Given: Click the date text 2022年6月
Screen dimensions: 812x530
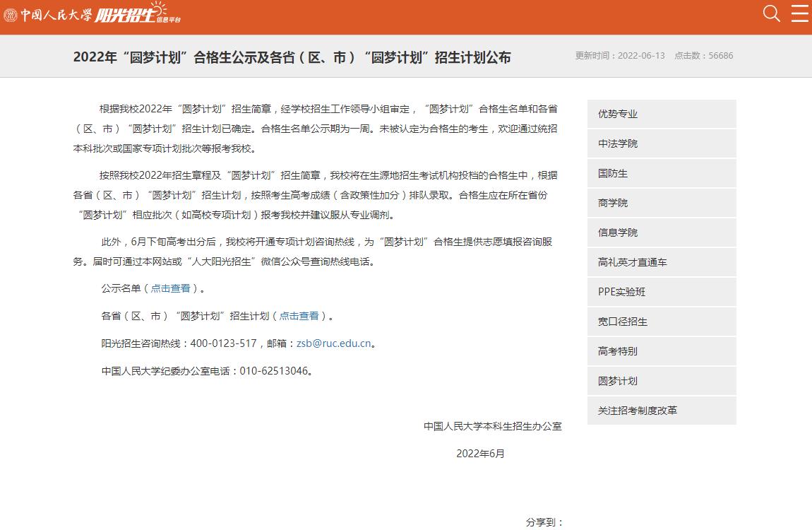Looking at the screenshot, I should pos(480,454).
